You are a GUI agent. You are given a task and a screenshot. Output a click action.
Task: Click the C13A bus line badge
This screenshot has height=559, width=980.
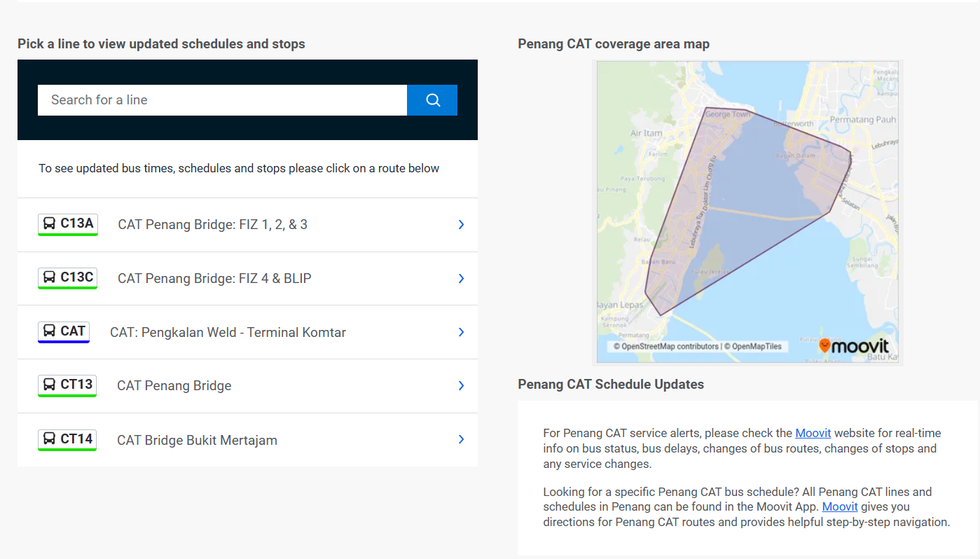68,224
